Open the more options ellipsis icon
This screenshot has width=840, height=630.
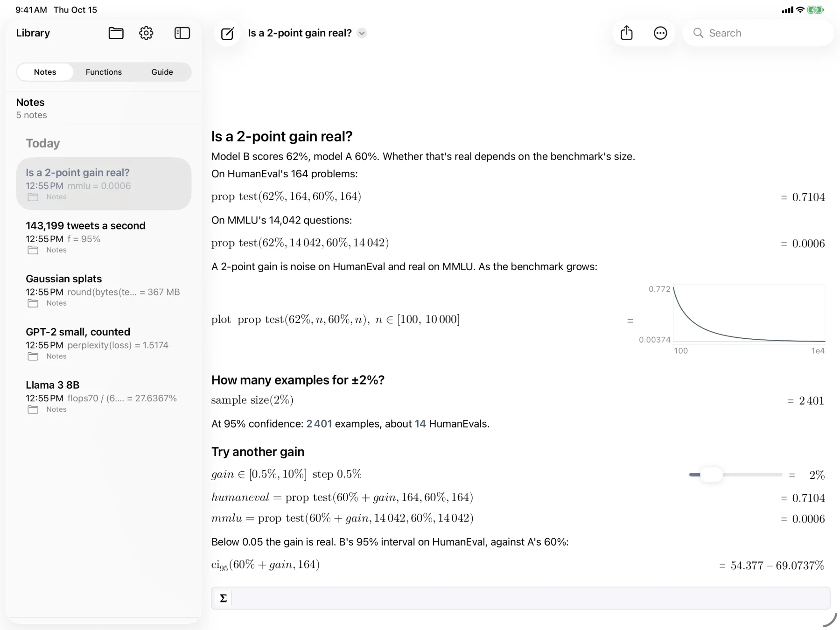click(660, 33)
